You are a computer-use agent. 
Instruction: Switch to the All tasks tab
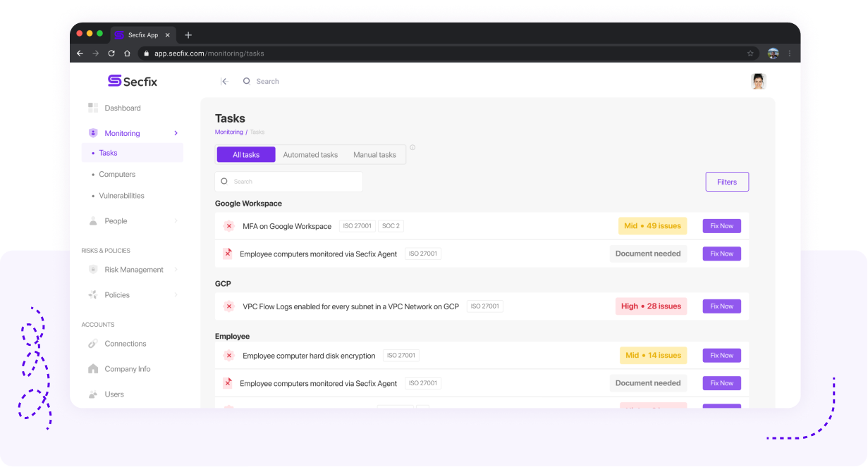tap(246, 155)
